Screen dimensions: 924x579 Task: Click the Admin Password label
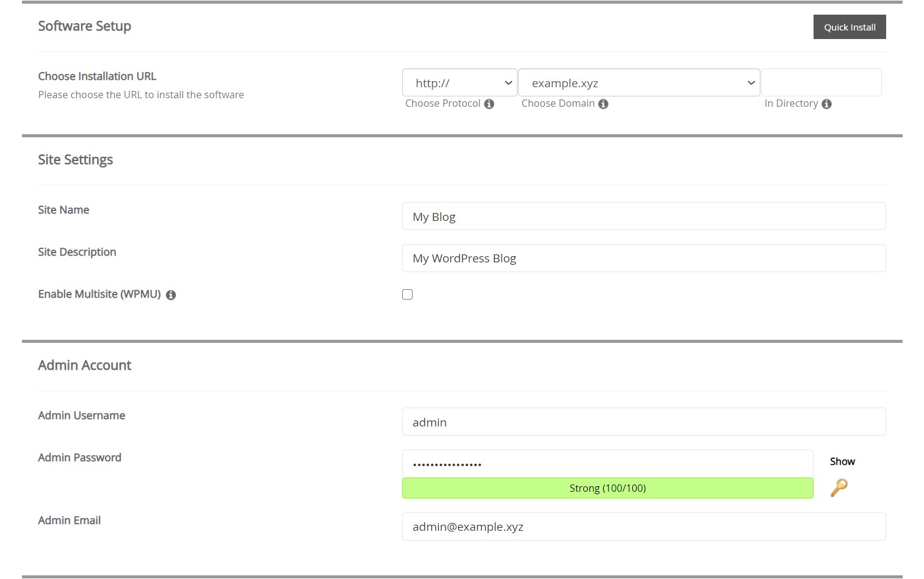[x=80, y=458]
